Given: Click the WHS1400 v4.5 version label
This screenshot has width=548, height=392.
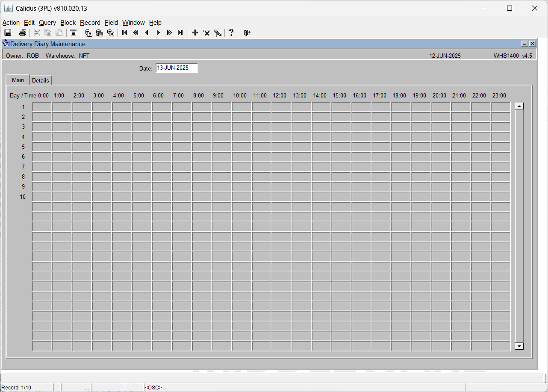Looking at the screenshot, I should pyautogui.click(x=513, y=56).
